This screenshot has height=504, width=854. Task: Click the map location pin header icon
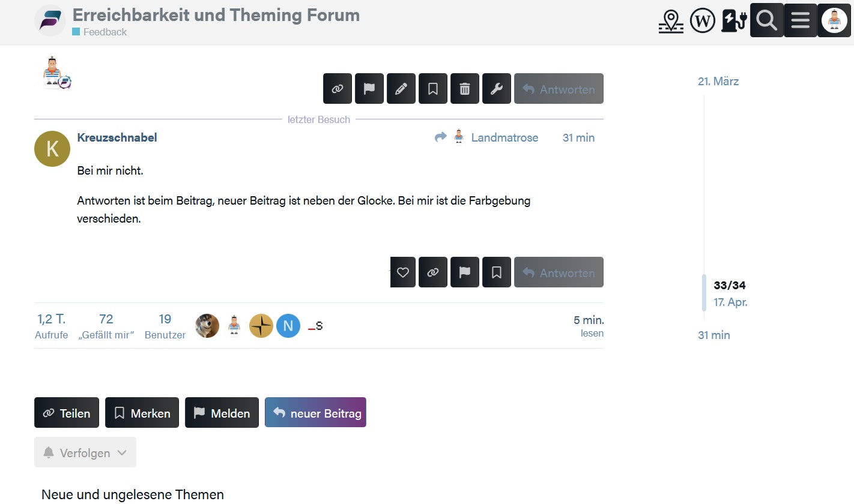point(671,21)
